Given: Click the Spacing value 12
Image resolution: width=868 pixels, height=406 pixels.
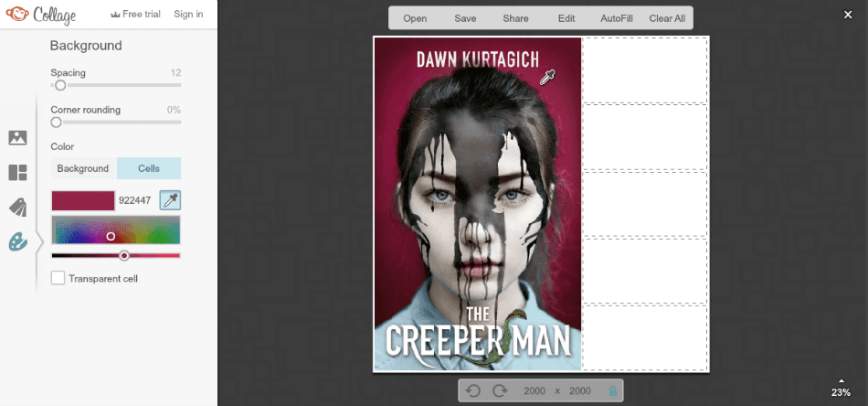Looking at the screenshot, I should pos(176,72).
